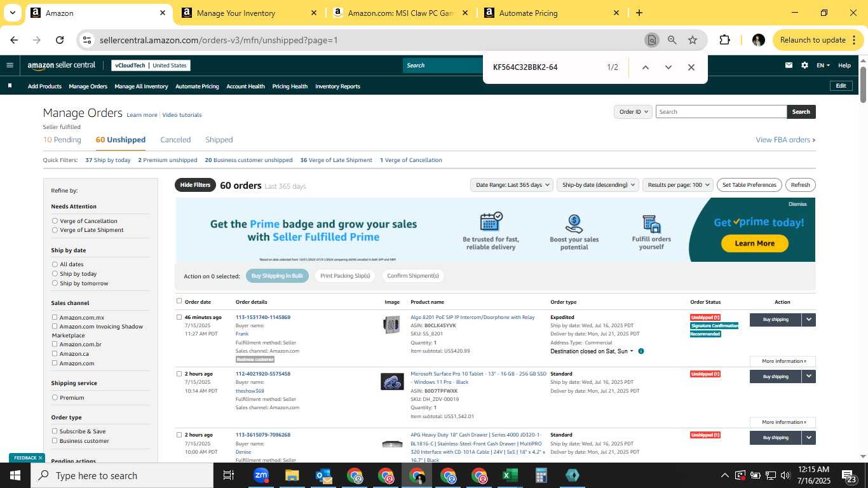The width and height of the screenshot is (868, 488).
Task: Bookmark this page with the star icon
Action: point(693,40)
